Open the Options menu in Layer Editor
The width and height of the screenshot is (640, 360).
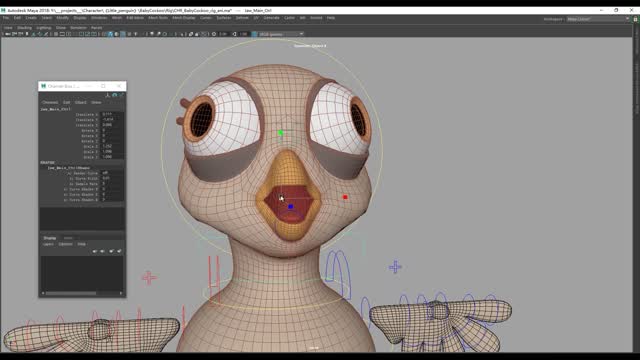click(x=65, y=244)
